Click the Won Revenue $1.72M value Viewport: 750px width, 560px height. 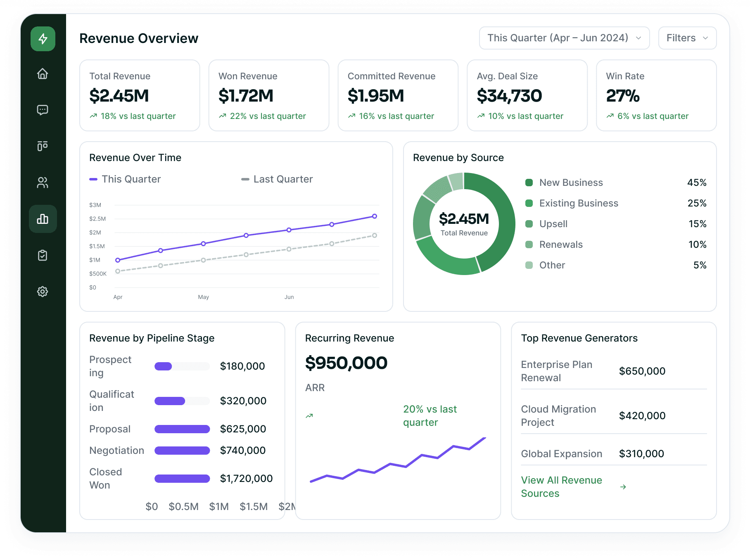246,96
